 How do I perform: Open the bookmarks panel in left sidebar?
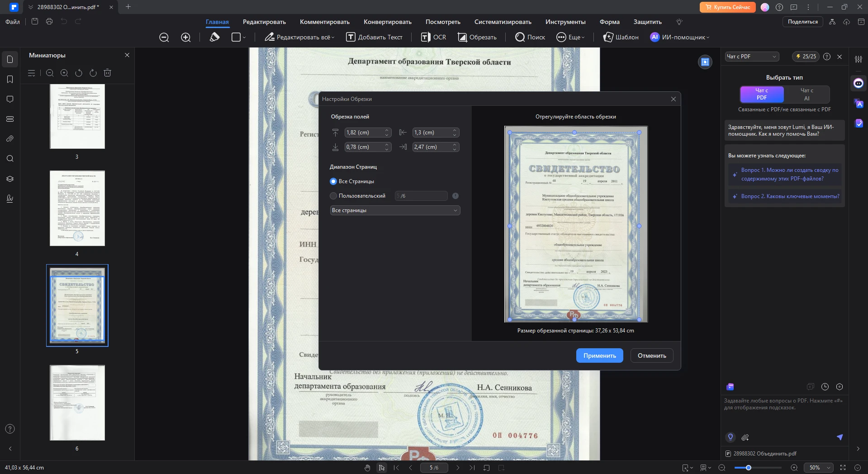pyautogui.click(x=10, y=79)
